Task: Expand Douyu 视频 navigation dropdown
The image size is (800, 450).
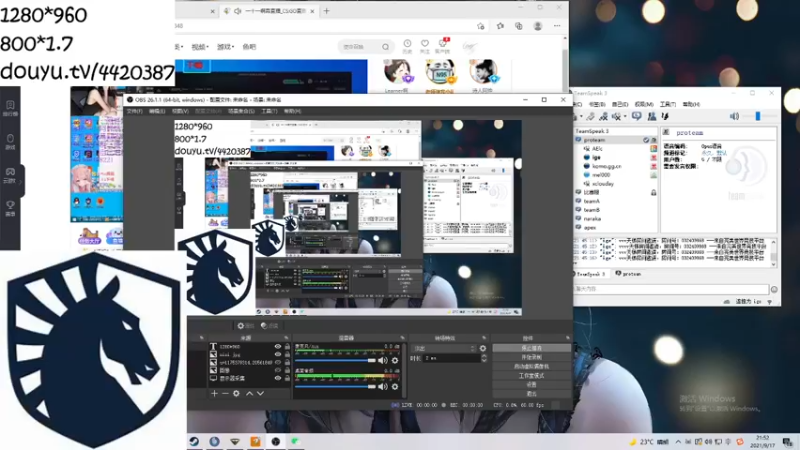Action: pyautogui.click(x=200, y=47)
